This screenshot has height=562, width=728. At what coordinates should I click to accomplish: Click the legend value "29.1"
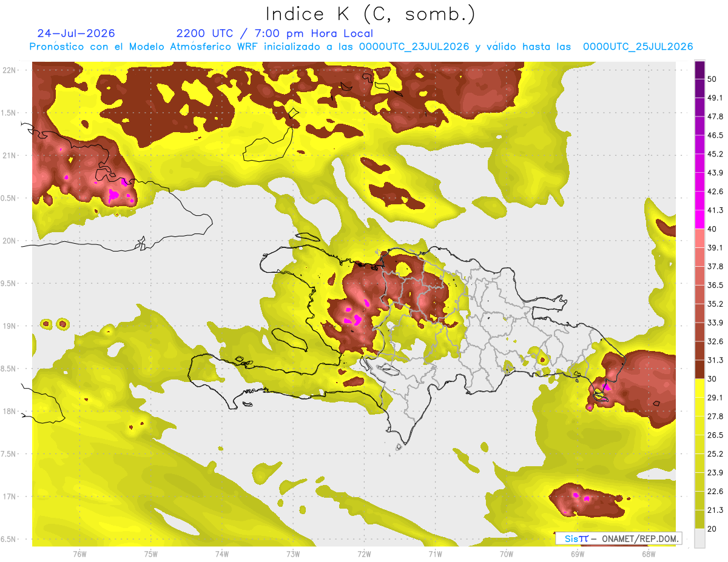tap(716, 397)
